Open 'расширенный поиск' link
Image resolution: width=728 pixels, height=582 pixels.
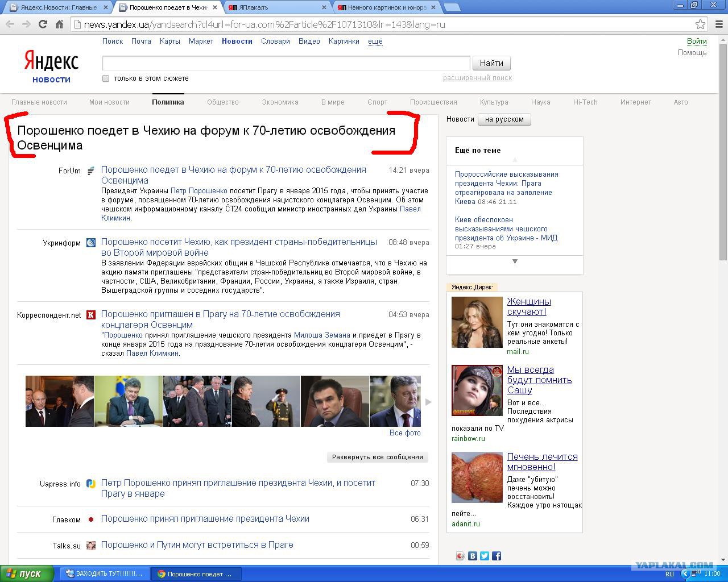(x=478, y=78)
